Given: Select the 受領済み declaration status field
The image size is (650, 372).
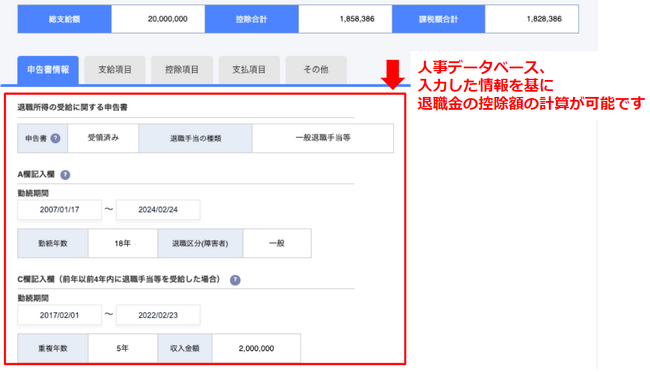Looking at the screenshot, I should tap(103, 138).
